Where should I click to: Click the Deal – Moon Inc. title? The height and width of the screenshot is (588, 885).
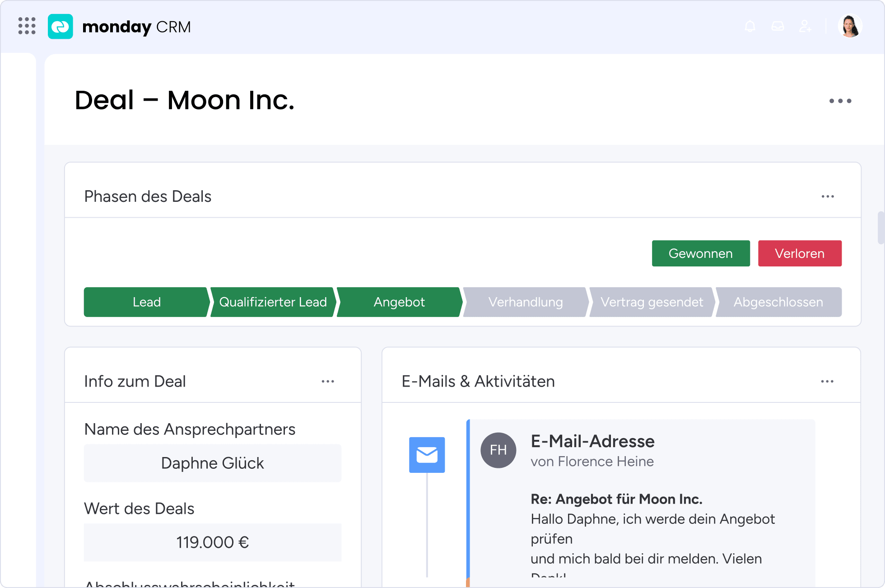coord(185,100)
